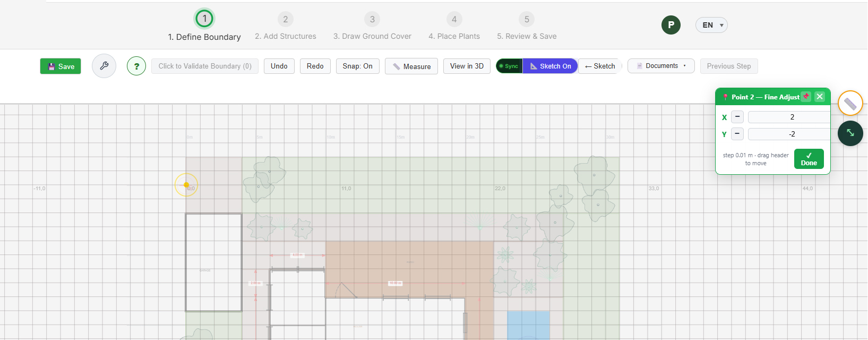Open View in 3D

(467, 66)
